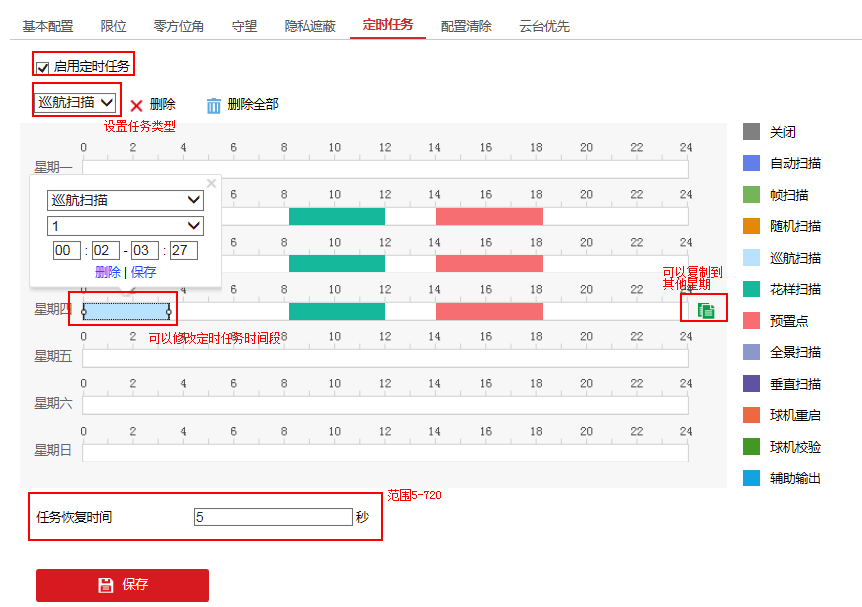Expand the popup 巡航扫描 dropdown
Viewport: 862px width, 607px height.
125,200
